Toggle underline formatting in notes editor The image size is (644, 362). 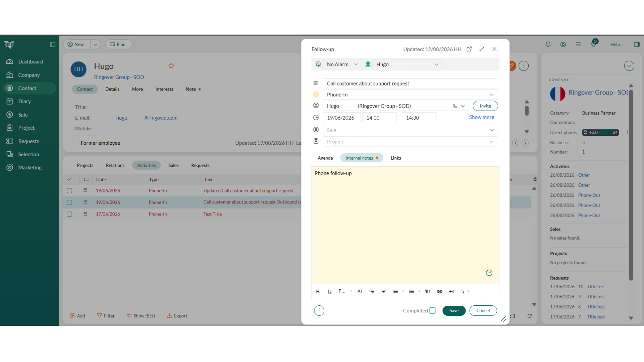pyautogui.click(x=329, y=292)
